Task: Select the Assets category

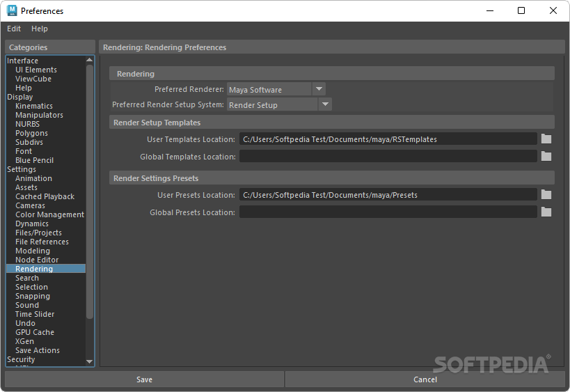Action: click(x=26, y=187)
